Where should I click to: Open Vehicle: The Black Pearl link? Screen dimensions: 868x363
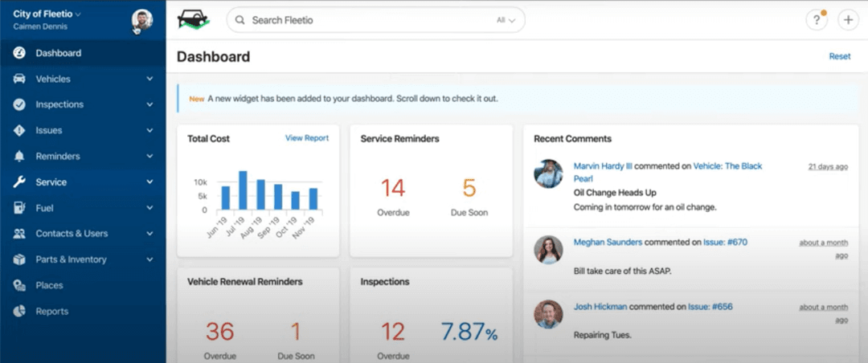click(727, 166)
